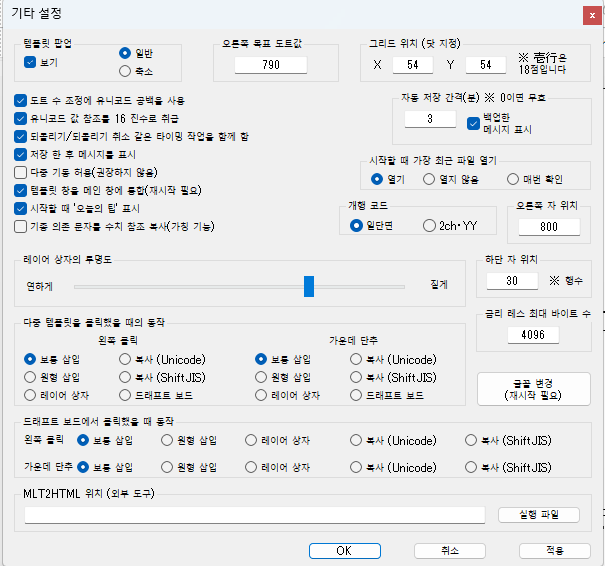Click the 그리드 위치 X input field
This screenshot has height=566, width=605.
[412, 65]
